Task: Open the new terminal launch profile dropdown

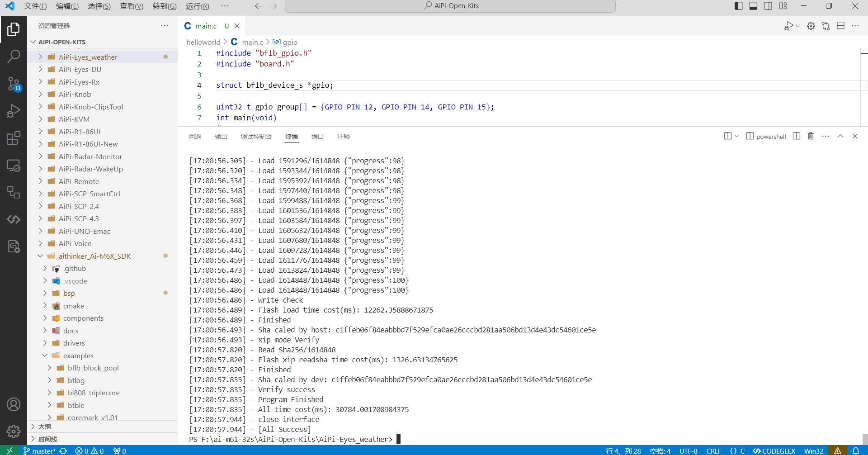Action: tap(737, 136)
